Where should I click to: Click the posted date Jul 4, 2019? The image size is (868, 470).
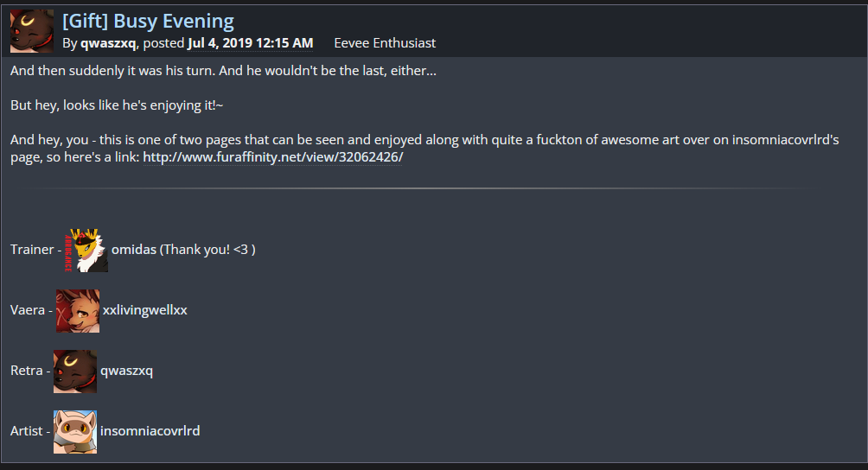[250, 43]
